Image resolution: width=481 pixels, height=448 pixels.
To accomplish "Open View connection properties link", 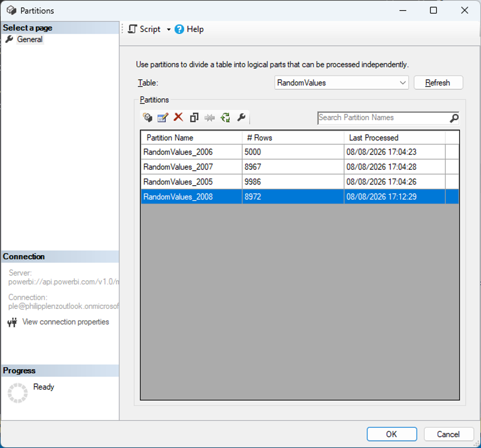I will point(65,322).
